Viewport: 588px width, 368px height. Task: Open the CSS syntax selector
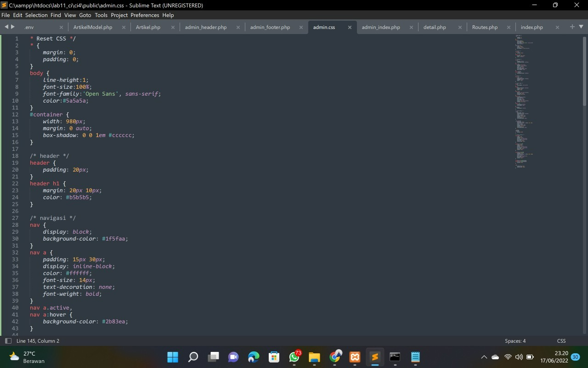(561, 341)
